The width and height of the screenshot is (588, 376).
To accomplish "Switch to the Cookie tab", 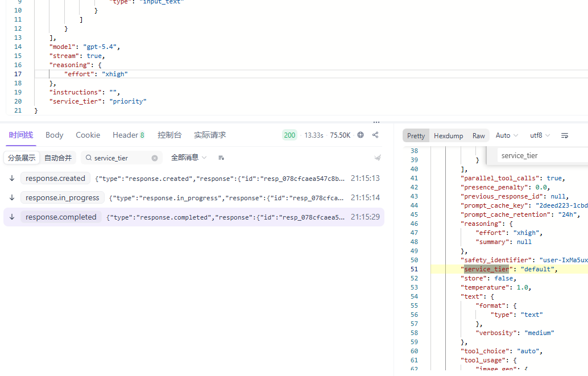I will [x=88, y=135].
